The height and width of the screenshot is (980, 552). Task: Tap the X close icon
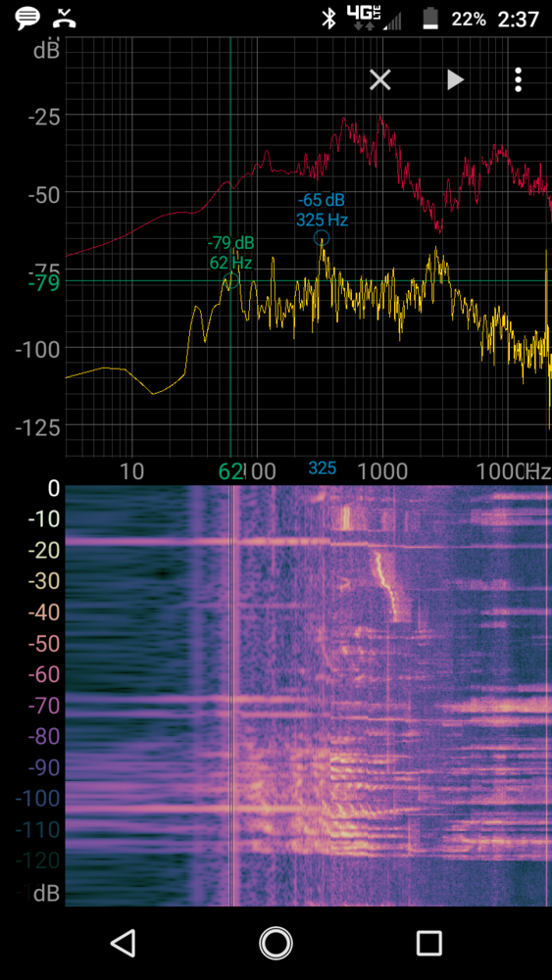tap(380, 80)
